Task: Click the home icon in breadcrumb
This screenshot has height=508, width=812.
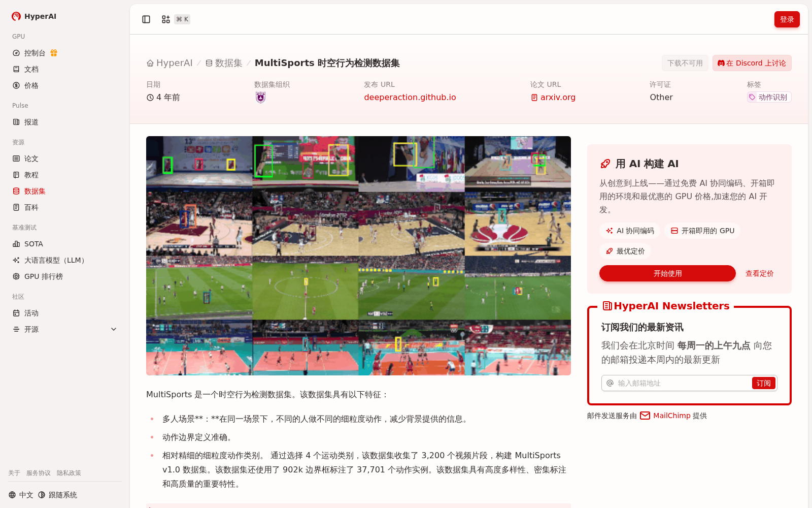Action: tap(150, 63)
